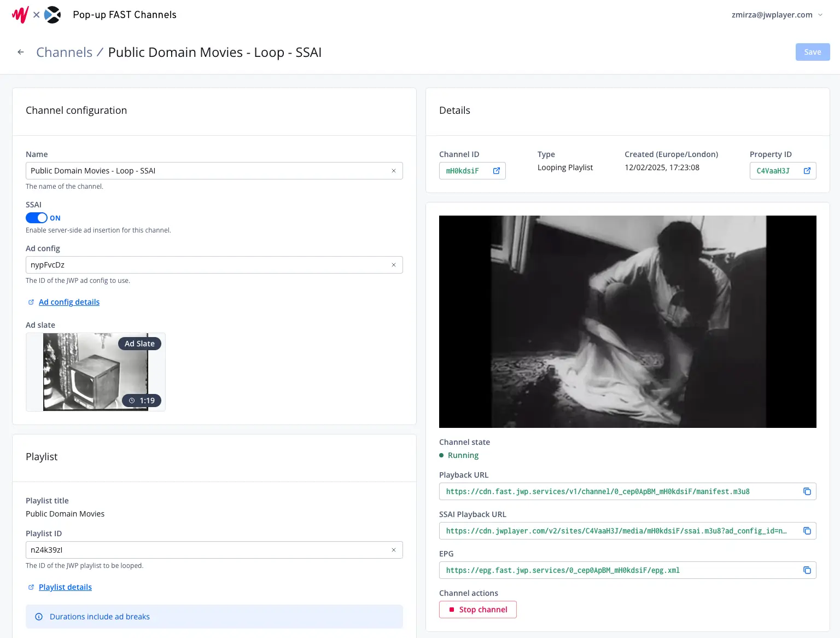
Task: Clear the Ad config field
Action: click(394, 265)
